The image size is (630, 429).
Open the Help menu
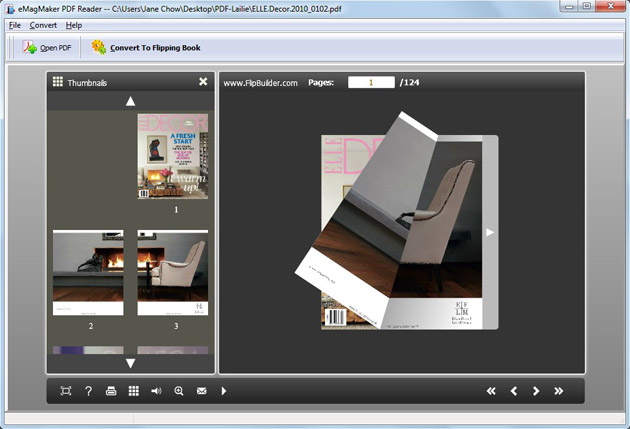click(74, 25)
